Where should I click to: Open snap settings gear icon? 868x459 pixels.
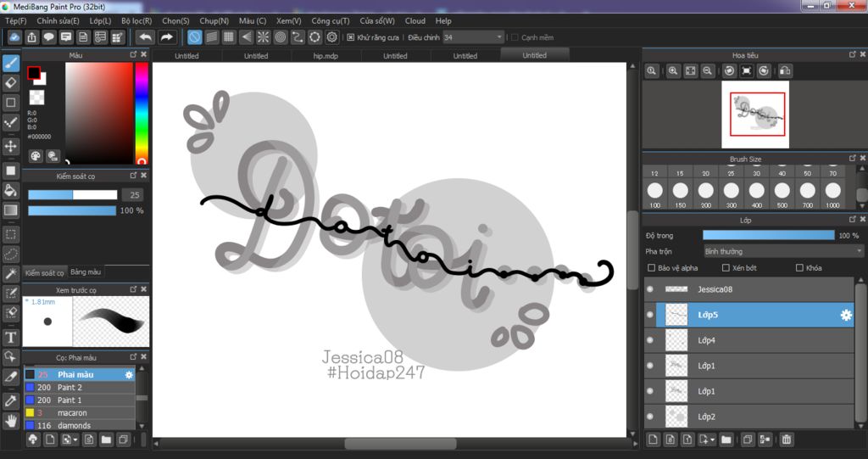[x=332, y=37]
